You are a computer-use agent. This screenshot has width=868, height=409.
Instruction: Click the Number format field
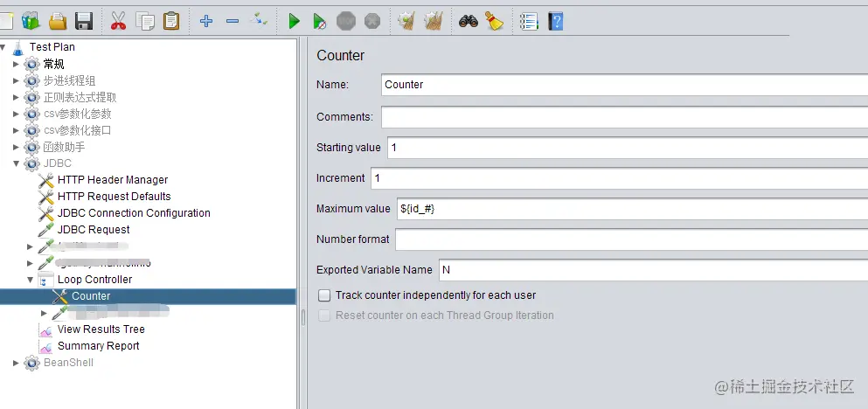[632, 239]
